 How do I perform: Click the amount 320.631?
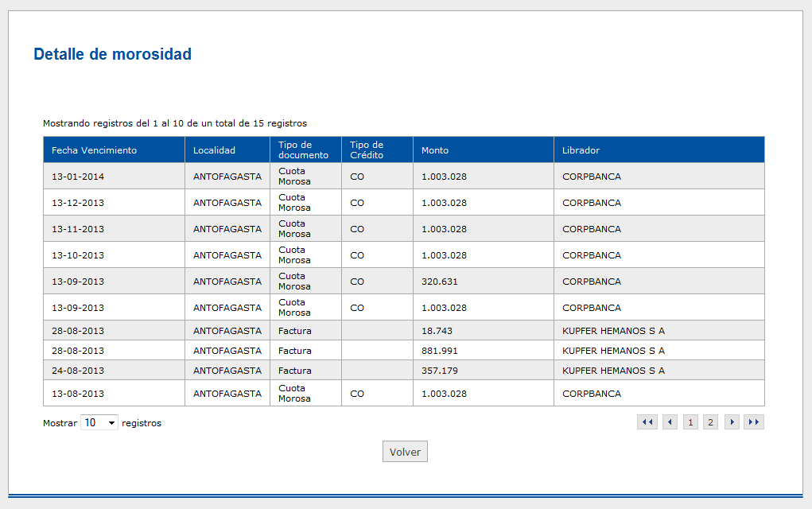(440, 282)
